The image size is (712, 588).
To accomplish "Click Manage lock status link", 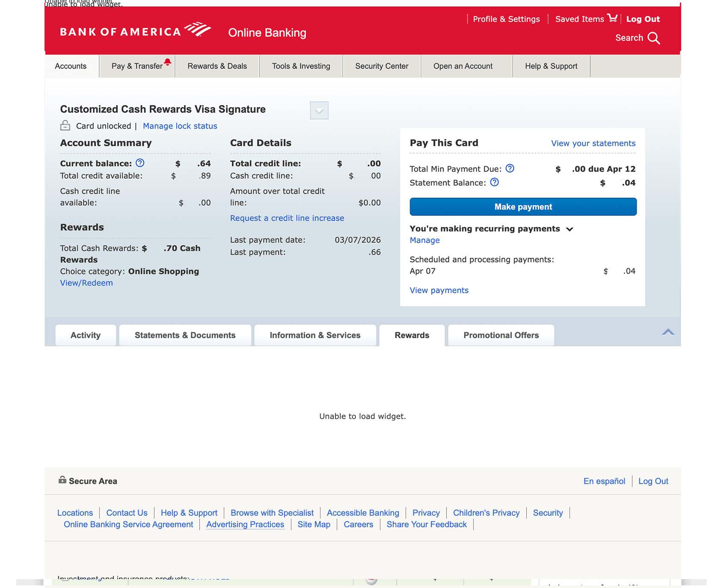I will tap(180, 126).
